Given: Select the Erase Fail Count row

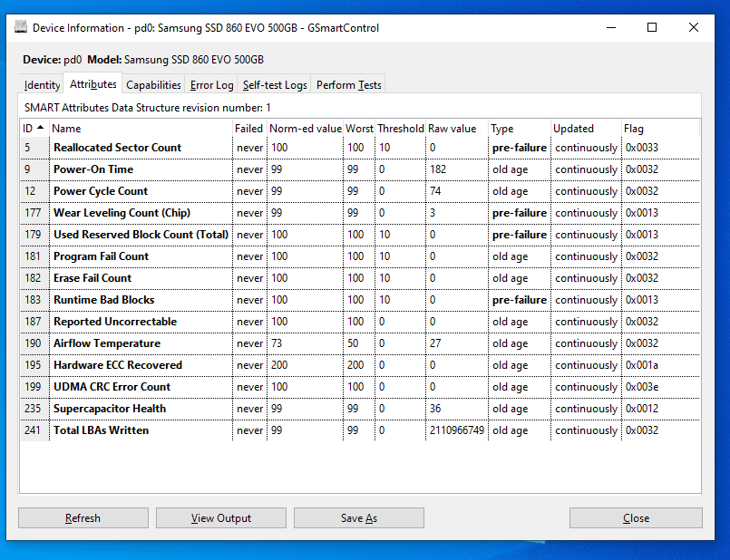Looking at the screenshot, I should coord(360,278).
